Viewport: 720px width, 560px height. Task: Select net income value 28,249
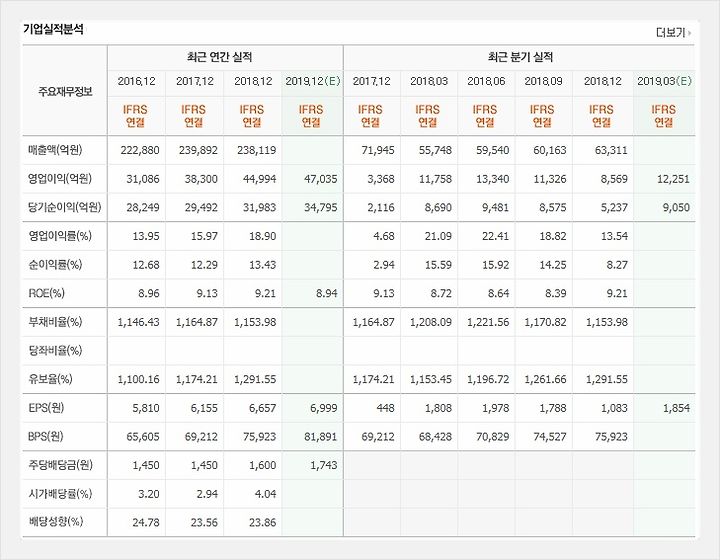(143, 207)
